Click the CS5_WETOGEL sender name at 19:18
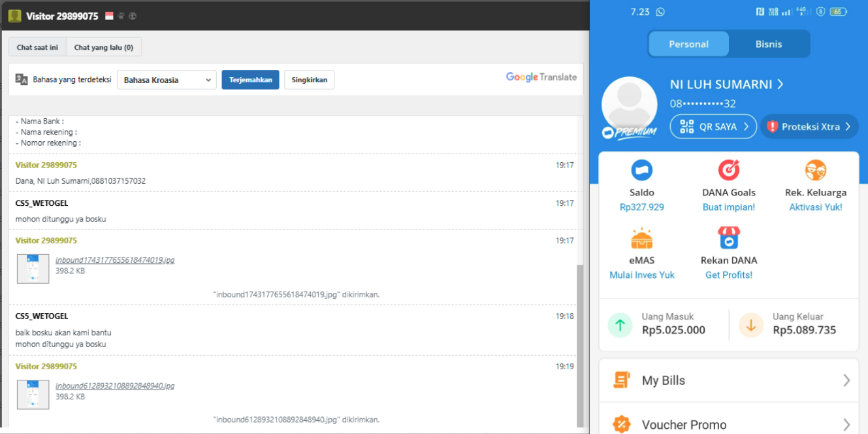This screenshot has height=434, width=868. pyautogui.click(x=42, y=316)
